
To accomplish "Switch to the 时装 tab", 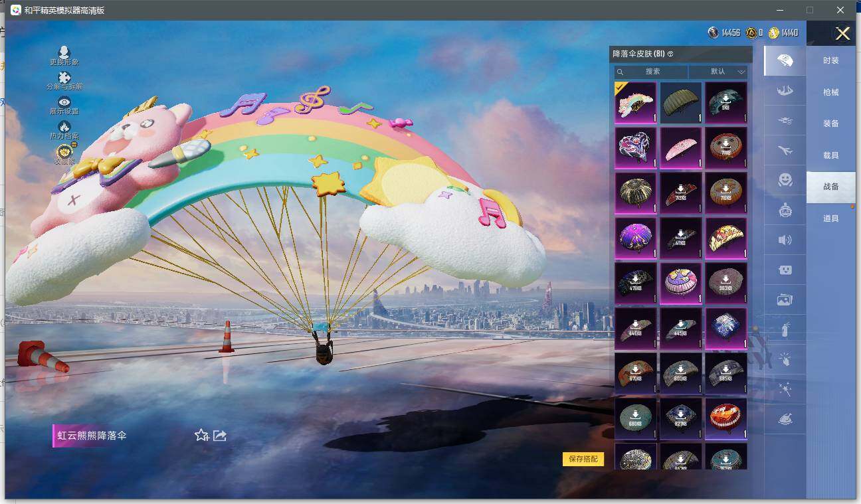I will (830, 60).
